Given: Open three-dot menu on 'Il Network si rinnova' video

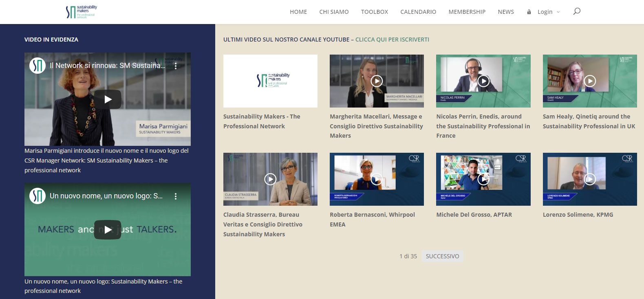Looking at the screenshot, I should click(x=176, y=66).
